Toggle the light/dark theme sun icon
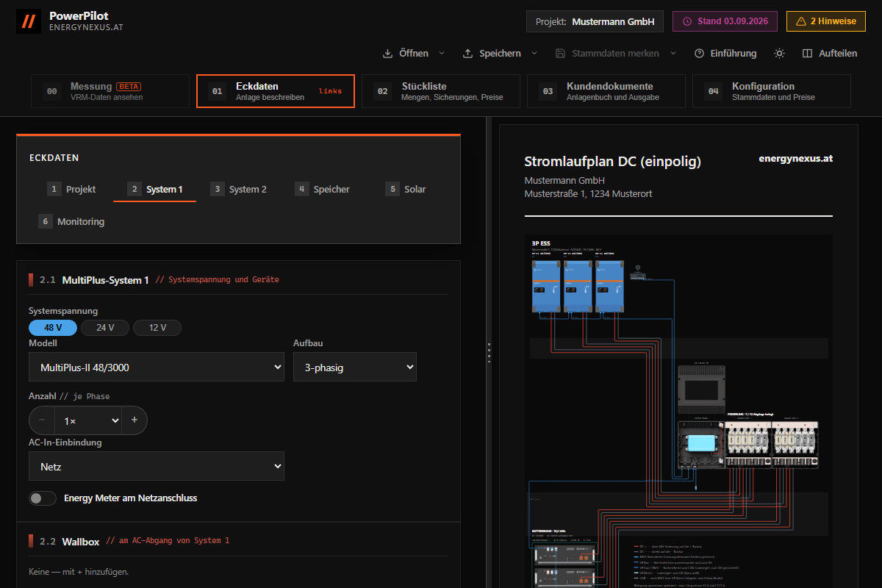 tap(779, 54)
